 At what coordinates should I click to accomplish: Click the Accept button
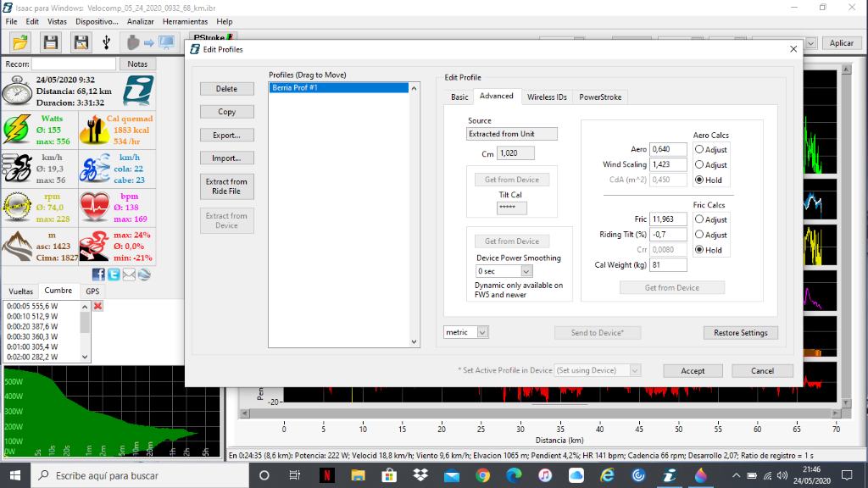[x=693, y=371]
